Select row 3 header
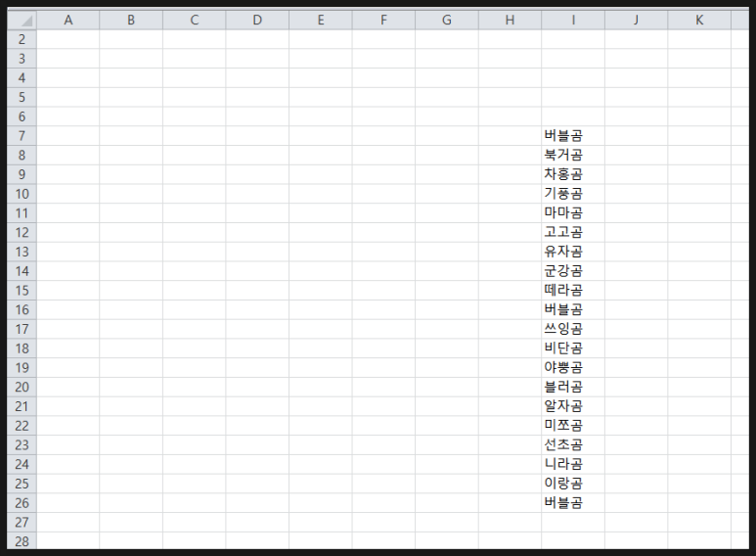Viewport: 756px width, 556px height. (22, 59)
